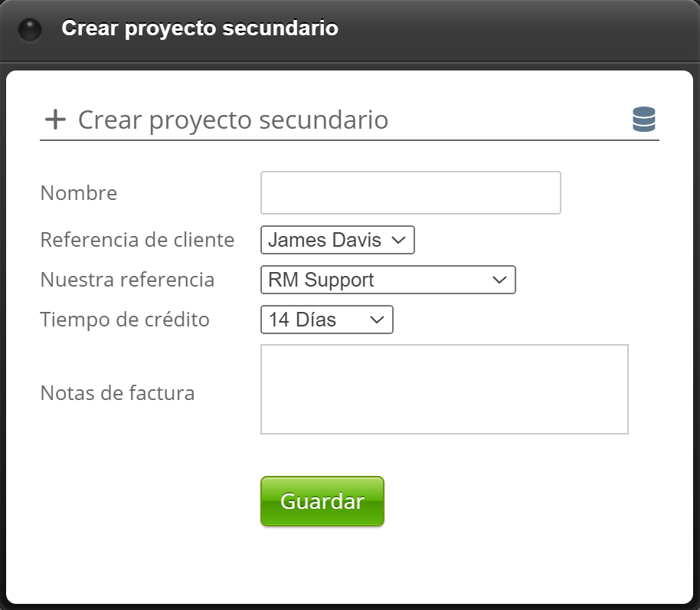The width and height of the screenshot is (700, 610).
Task: Click the chevron arrow next to James Davis
Action: pos(398,240)
